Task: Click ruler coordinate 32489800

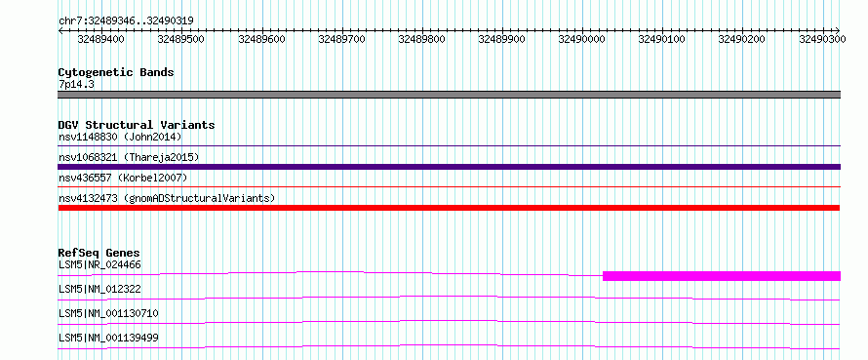Action: 422,39
